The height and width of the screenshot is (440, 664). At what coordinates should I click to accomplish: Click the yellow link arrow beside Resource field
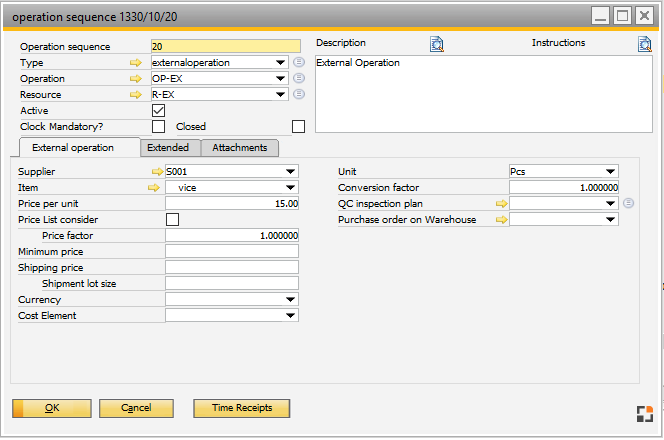point(136,94)
